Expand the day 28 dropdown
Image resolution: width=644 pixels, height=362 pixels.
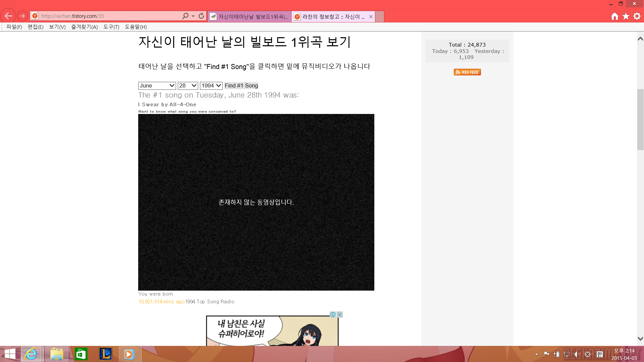point(188,86)
